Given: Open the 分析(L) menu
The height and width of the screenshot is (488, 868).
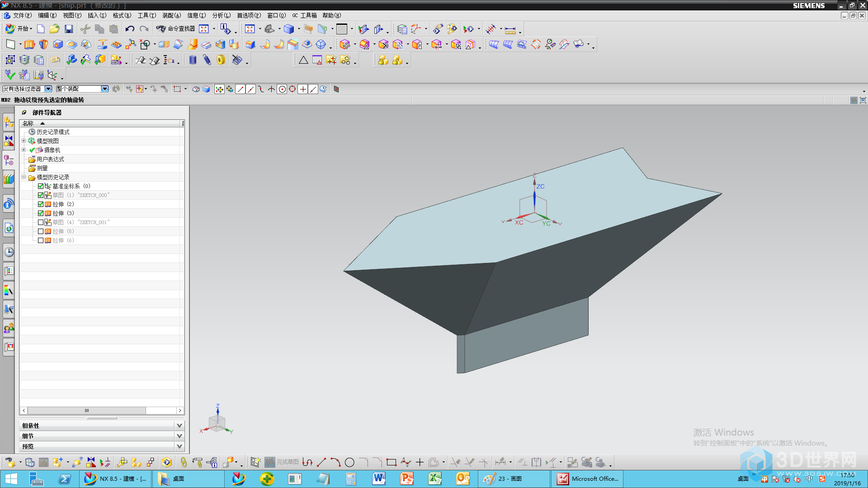Looking at the screenshot, I should (x=221, y=15).
